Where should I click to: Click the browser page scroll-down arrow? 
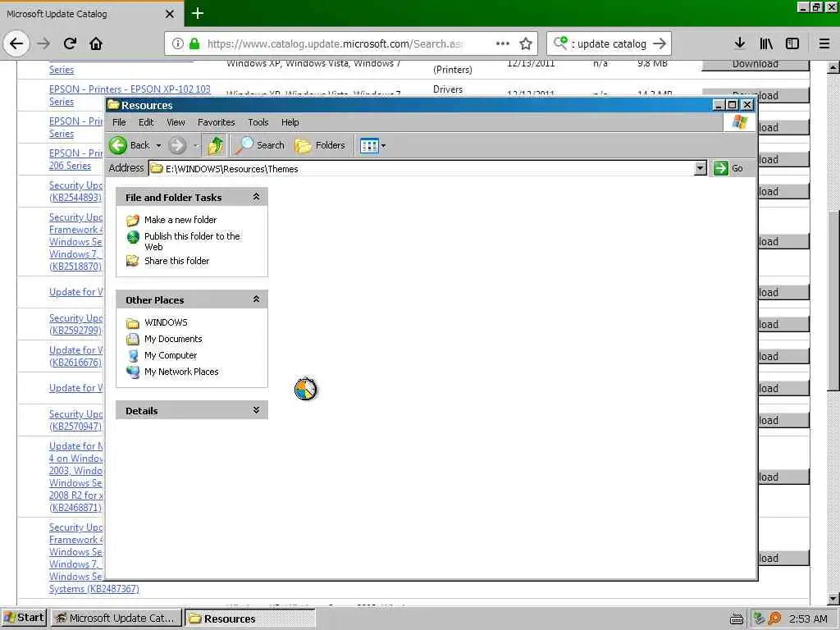833,598
